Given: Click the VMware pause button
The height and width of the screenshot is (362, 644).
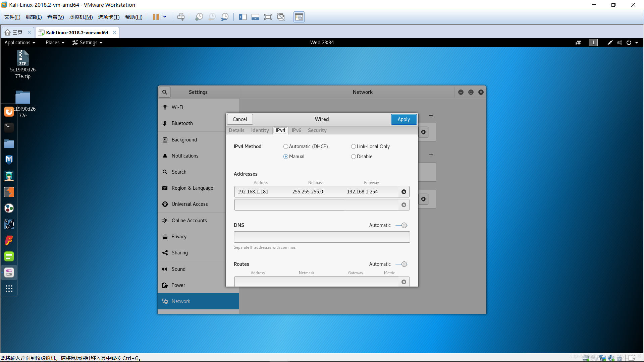Looking at the screenshot, I should [x=156, y=17].
